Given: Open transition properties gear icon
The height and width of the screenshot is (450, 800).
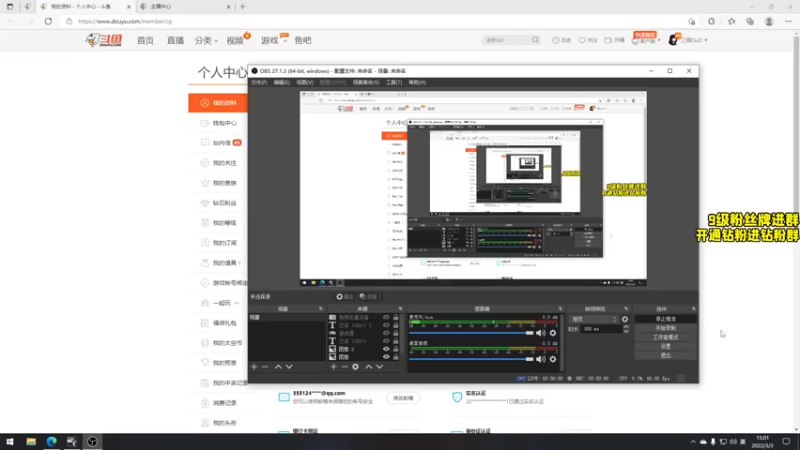Looking at the screenshot, I should pos(625,319).
